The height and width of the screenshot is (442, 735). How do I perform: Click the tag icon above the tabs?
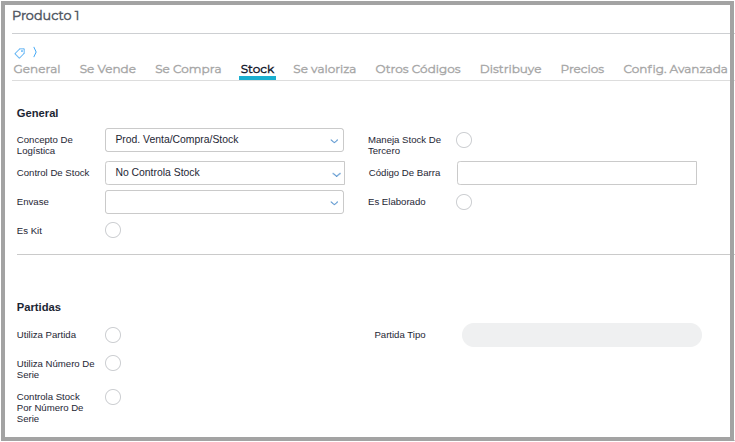(x=20, y=52)
